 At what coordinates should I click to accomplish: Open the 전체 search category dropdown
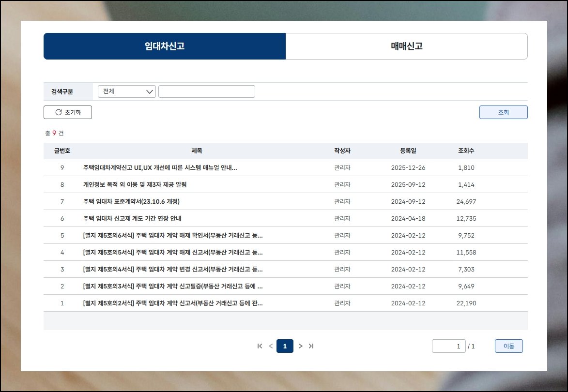point(127,91)
